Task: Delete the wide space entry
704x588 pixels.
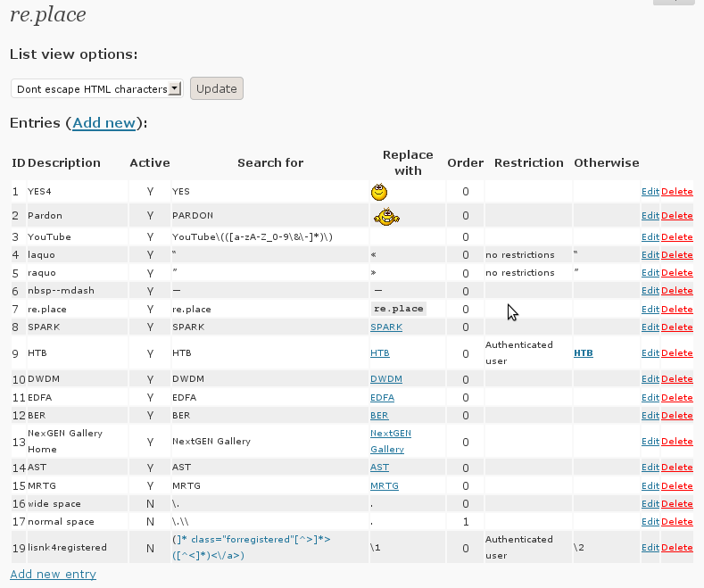Action: (676, 504)
